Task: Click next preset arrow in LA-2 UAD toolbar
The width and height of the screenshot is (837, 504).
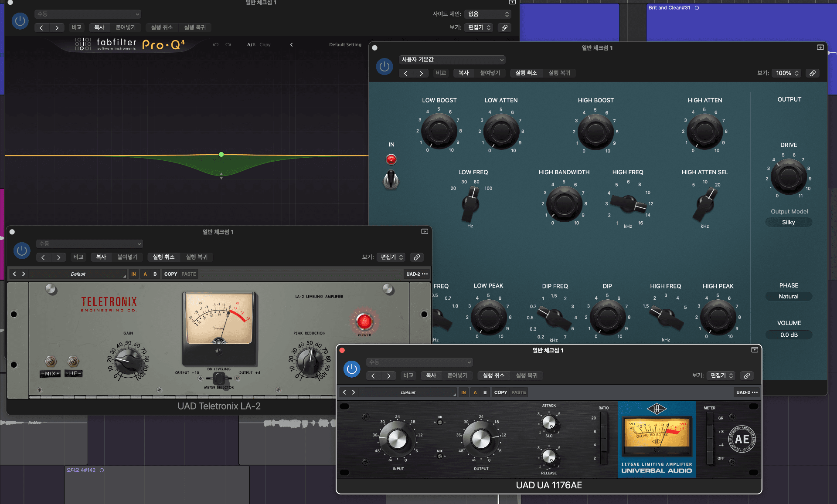Action: click(24, 274)
